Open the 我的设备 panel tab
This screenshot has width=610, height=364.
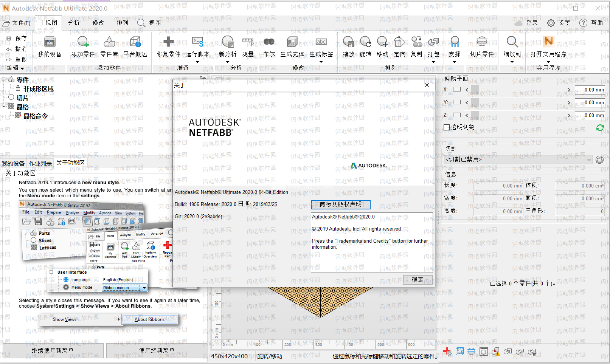point(13,163)
